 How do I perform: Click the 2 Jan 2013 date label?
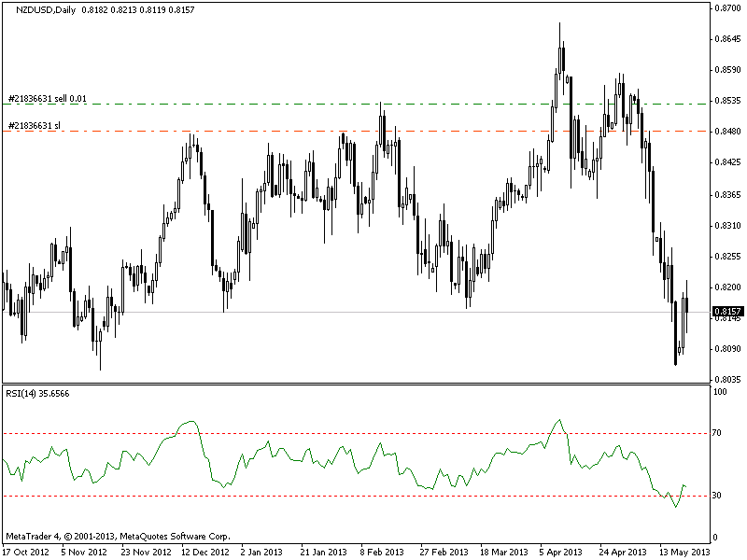[261, 553]
